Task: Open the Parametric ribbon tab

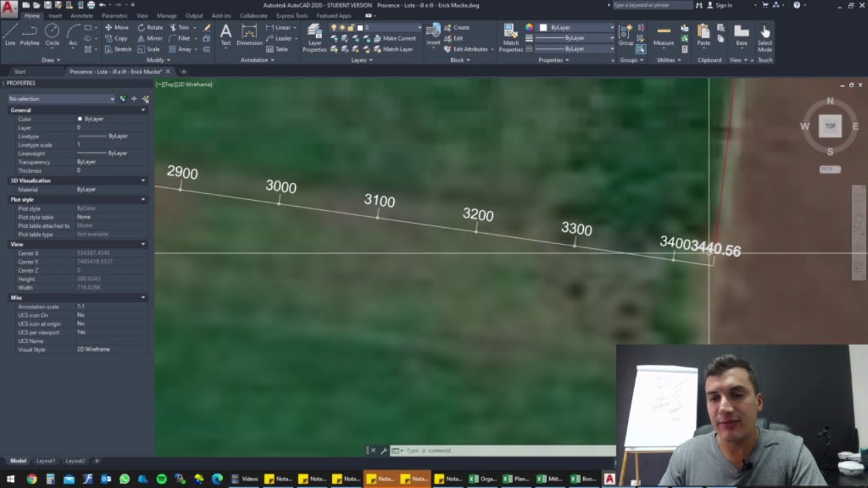Action: [115, 16]
